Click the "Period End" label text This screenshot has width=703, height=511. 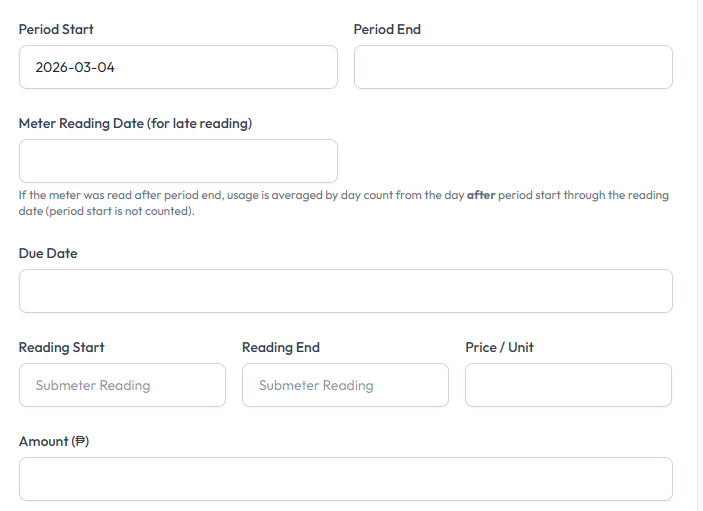pyautogui.click(x=387, y=30)
